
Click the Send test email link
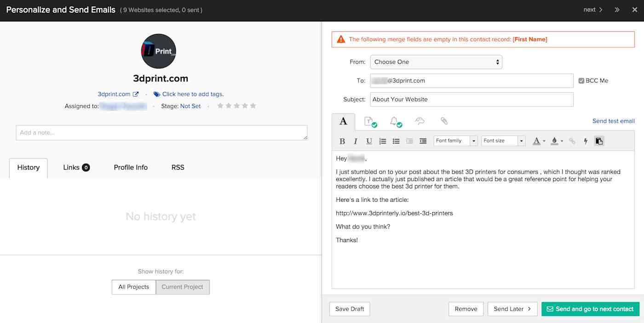click(x=614, y=121)
